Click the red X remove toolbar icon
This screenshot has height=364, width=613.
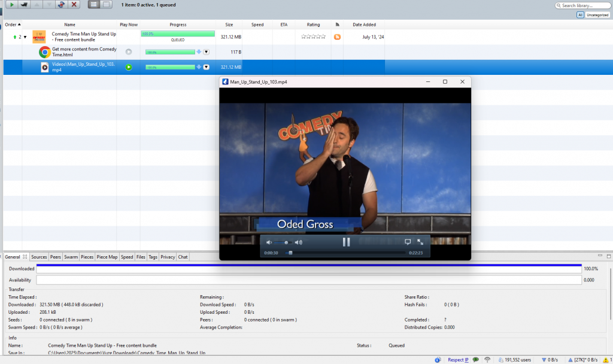click(x=74, y=5)
